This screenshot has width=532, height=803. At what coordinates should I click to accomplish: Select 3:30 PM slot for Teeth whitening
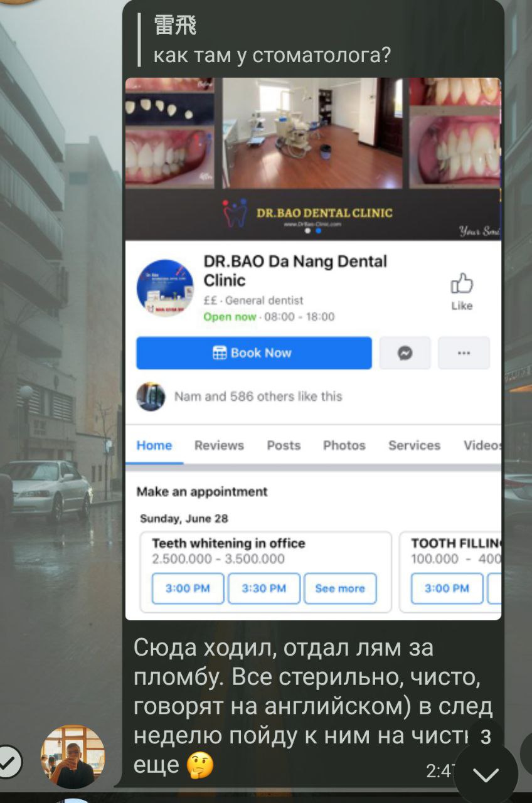click(264, 588)
